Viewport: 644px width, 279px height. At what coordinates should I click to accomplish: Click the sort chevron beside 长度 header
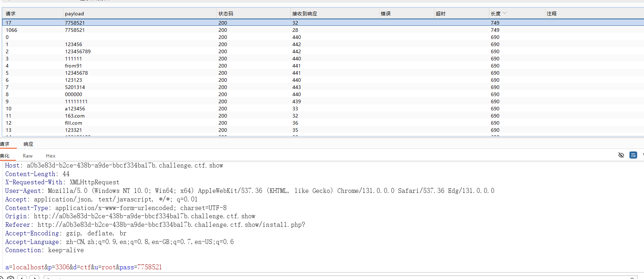505,13
